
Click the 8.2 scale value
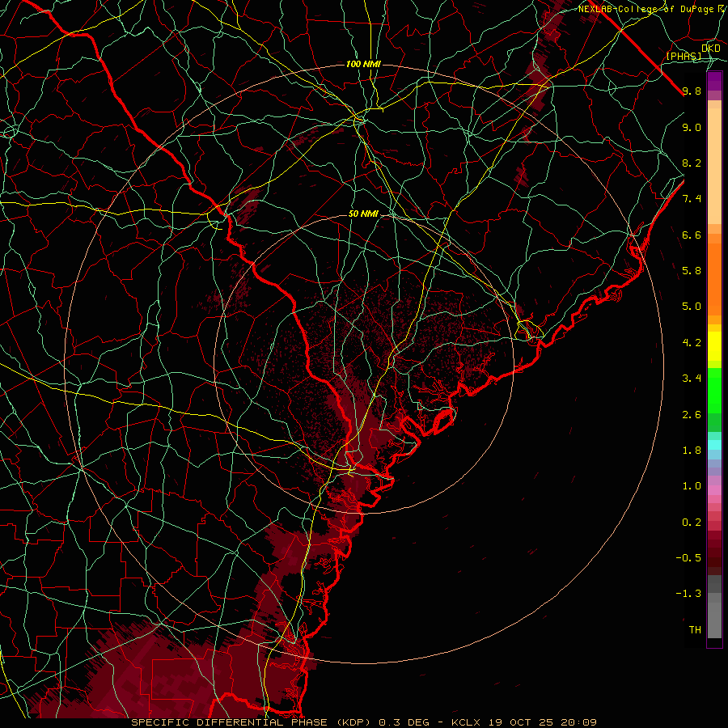pos(692,163)
